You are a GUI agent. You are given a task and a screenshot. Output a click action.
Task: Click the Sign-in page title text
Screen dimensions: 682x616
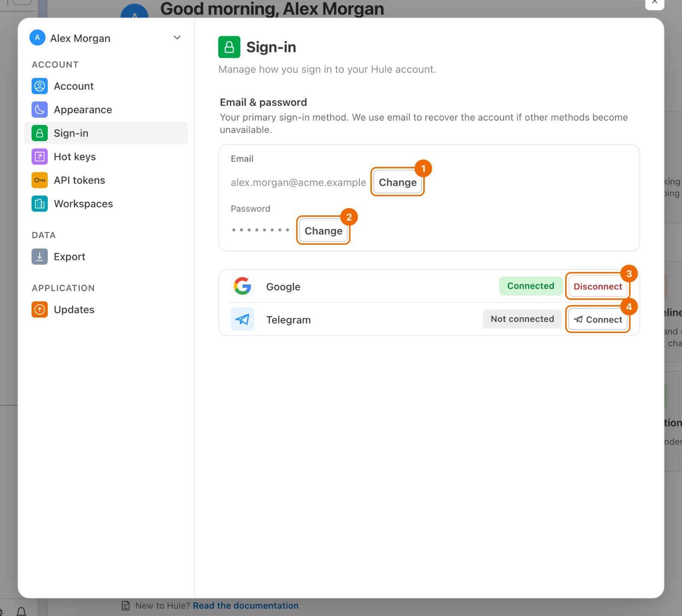pyautogui.click(x=271, y=47)
